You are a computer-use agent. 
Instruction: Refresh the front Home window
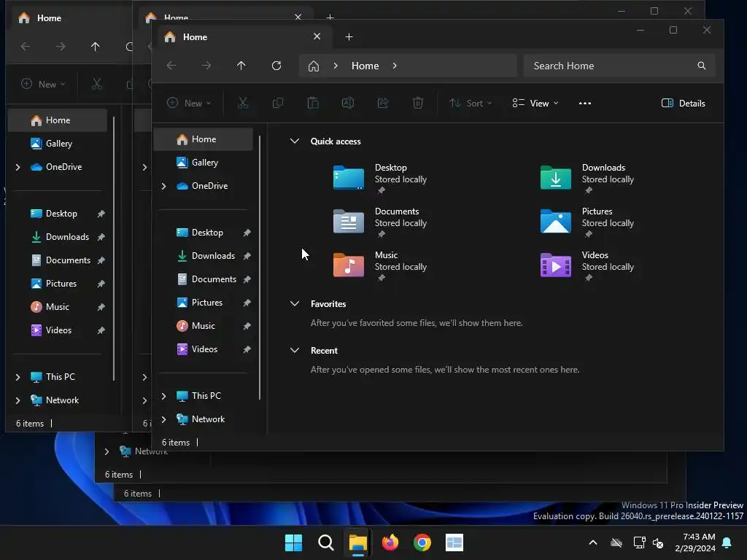276,66
